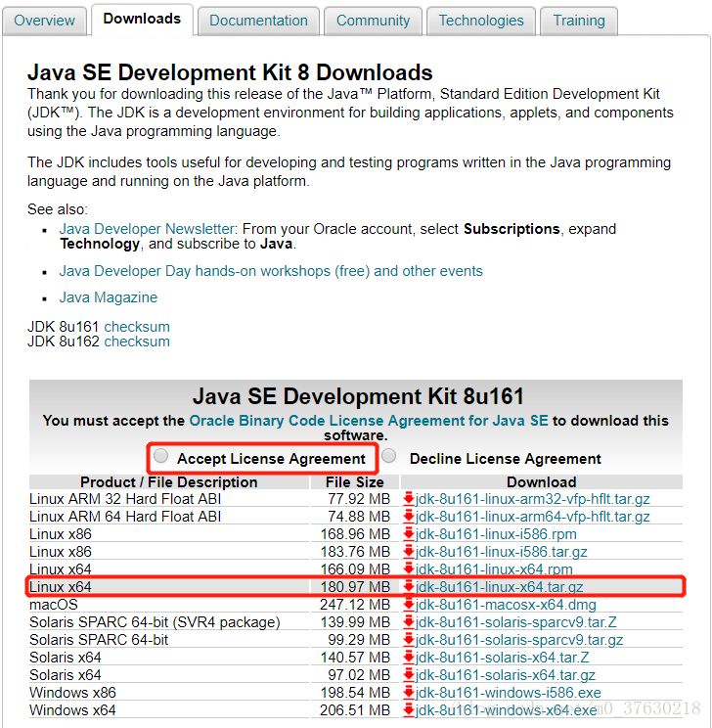Click download arrow icon beside solaris-sparcv9.tar.gz
The width and height of the screenshot is (712, 728).
point(409,640)
